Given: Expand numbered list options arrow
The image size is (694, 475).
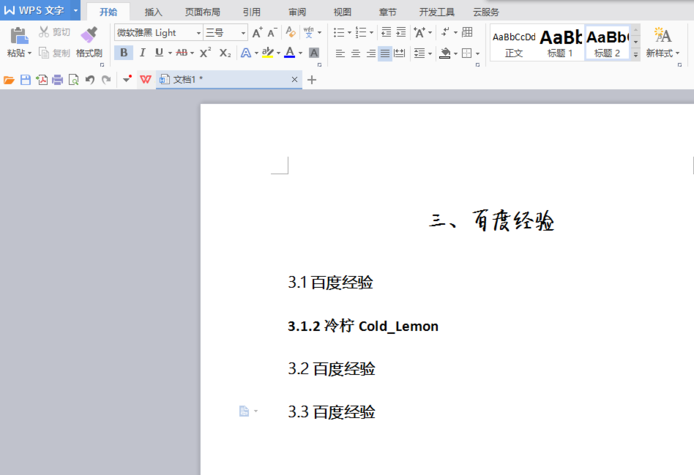Looking at the screenshot, I should click(x=371, y=32).
